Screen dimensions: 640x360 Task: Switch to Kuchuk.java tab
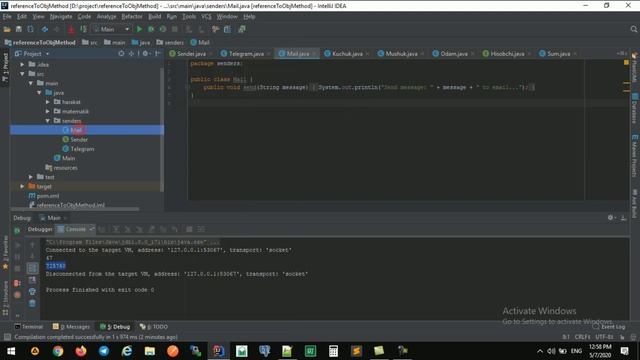tap(347, 53)
